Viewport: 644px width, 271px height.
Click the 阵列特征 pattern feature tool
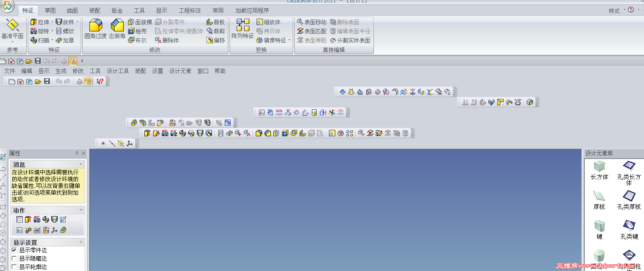click(243, 29)
